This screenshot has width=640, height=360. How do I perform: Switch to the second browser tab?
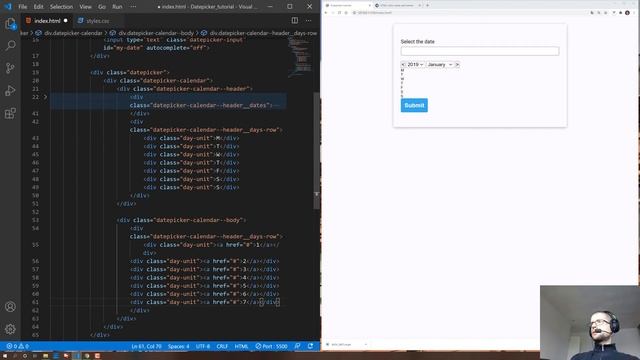pyautogui.click(x=398, y=5)
